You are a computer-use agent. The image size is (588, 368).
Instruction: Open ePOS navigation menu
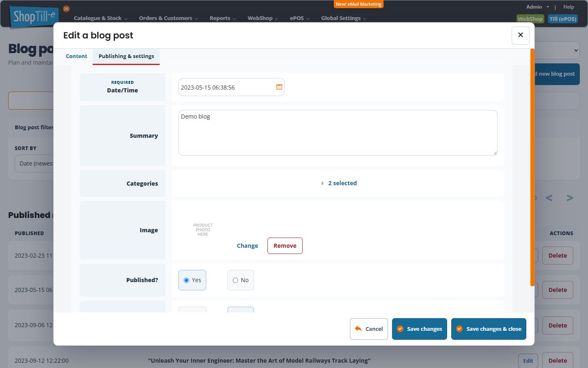(x=299, y=18)
